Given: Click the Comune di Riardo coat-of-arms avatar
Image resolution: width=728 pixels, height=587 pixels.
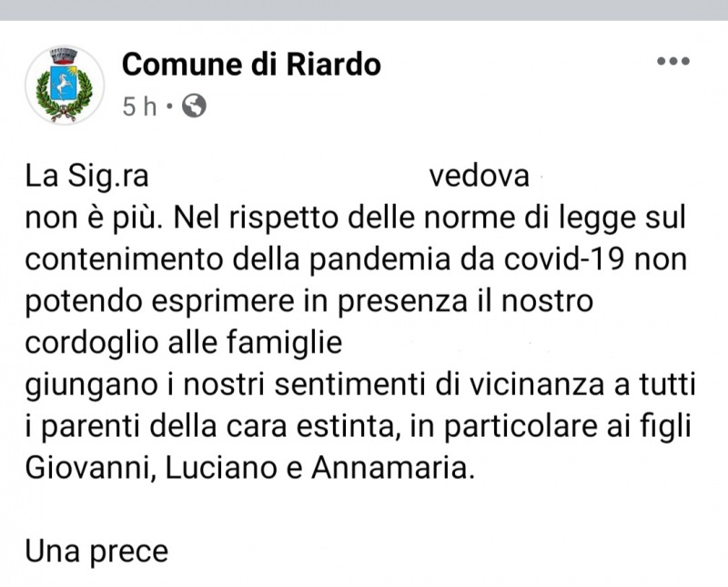Looking at the screenshot, I should [x=64, y=85].
